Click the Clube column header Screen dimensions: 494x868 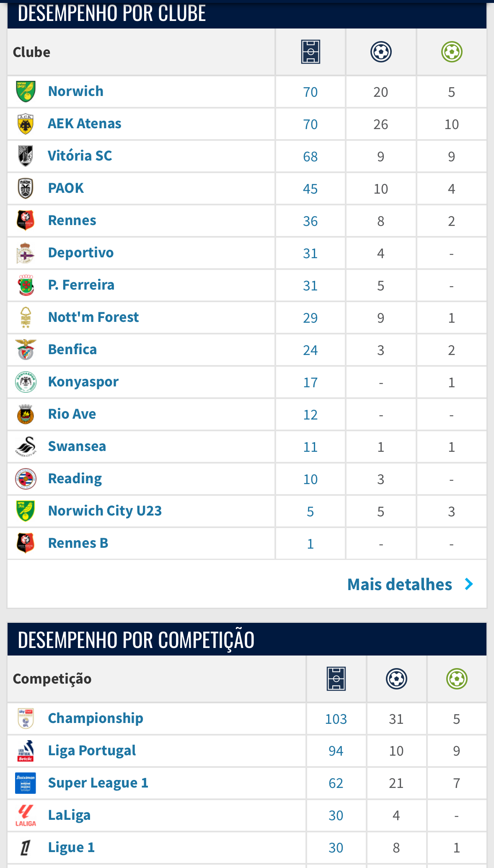coord(31,52)
